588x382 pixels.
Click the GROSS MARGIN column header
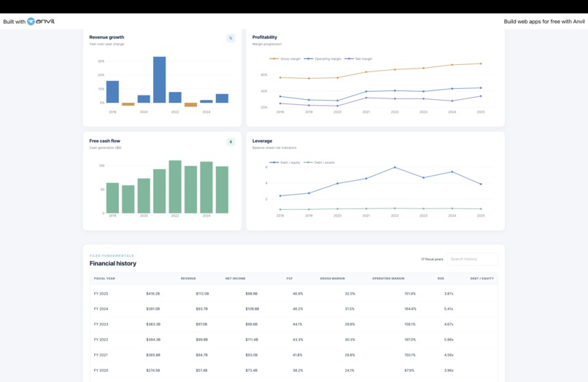332,278
